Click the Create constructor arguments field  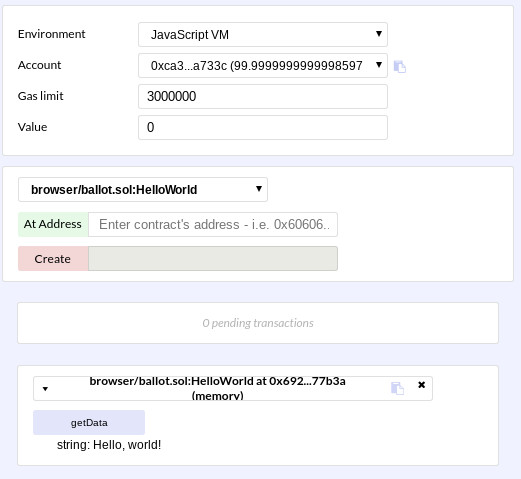pyautogui.click(x=213, y=258)
